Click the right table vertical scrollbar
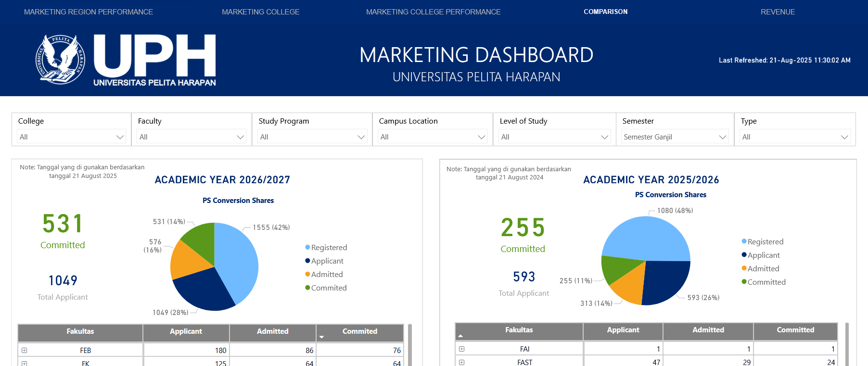Viewport: 868px width, 366px height. click(847, 344)
